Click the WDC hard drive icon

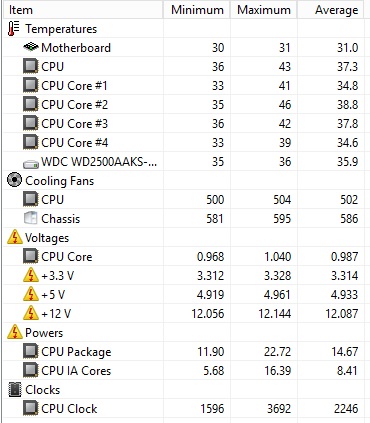click(x=31, y=164)
